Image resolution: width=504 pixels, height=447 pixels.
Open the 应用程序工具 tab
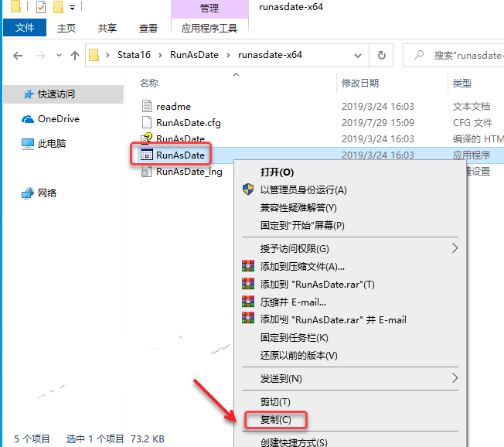[209, 29]
